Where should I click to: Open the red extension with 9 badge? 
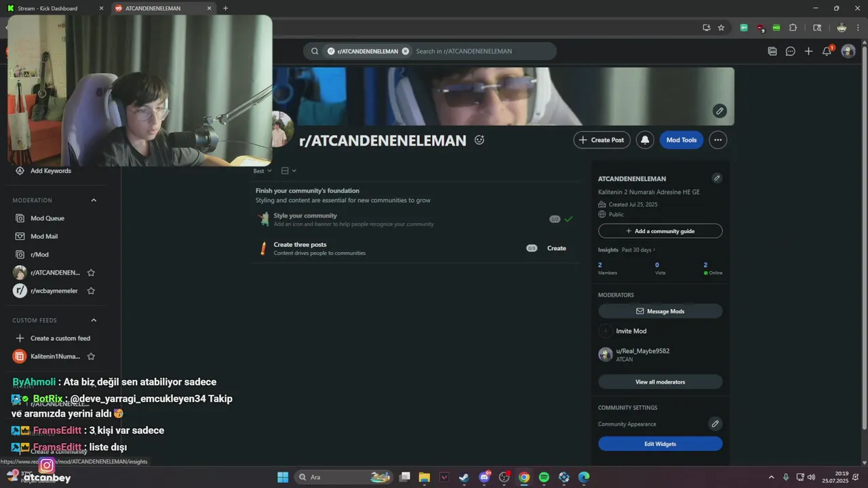(x=760, y=28)
